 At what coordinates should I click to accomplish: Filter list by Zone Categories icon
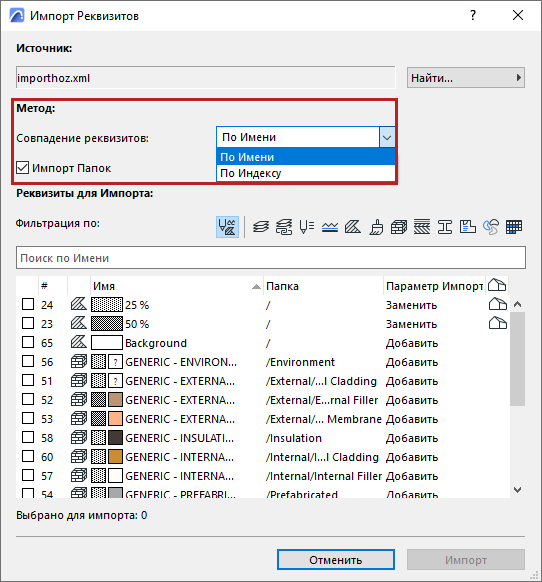click(468, 226)
